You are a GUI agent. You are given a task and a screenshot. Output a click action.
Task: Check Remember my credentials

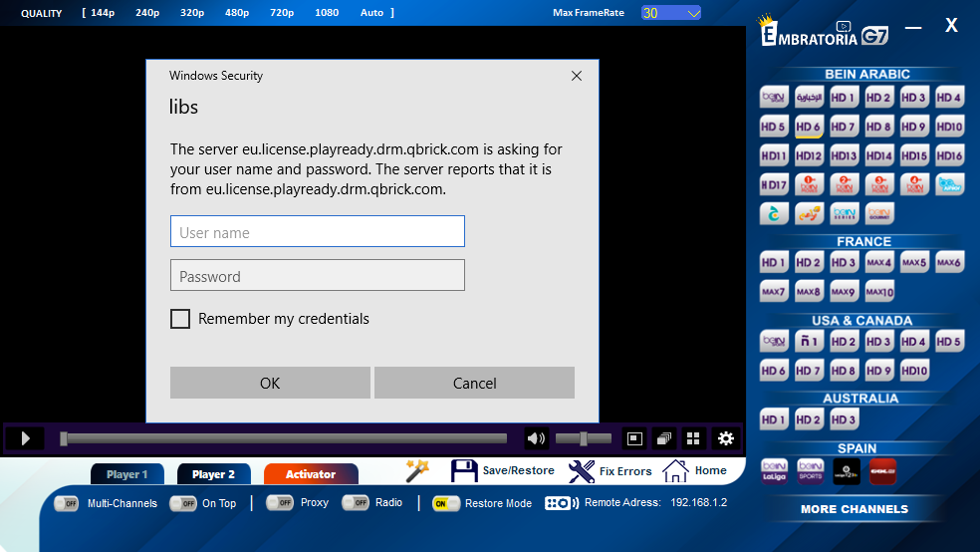coord(180,319)
